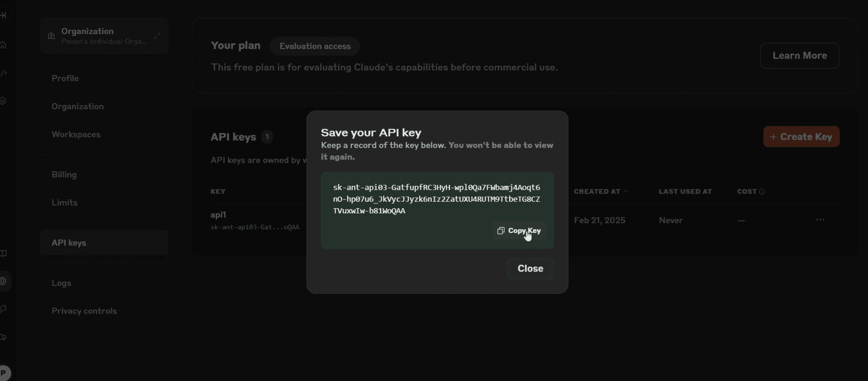Click the stacked layers icon in rail
This screenshot has width=868, height=381.
3,101
